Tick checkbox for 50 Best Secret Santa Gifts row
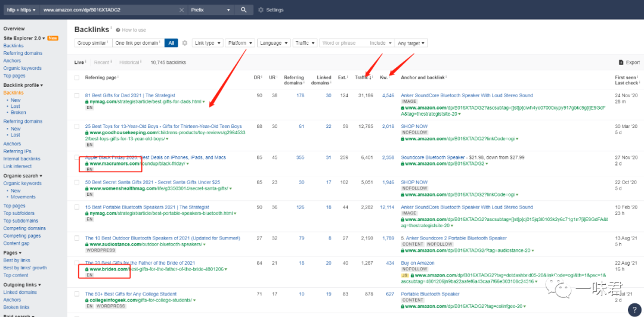 [77, 182]
